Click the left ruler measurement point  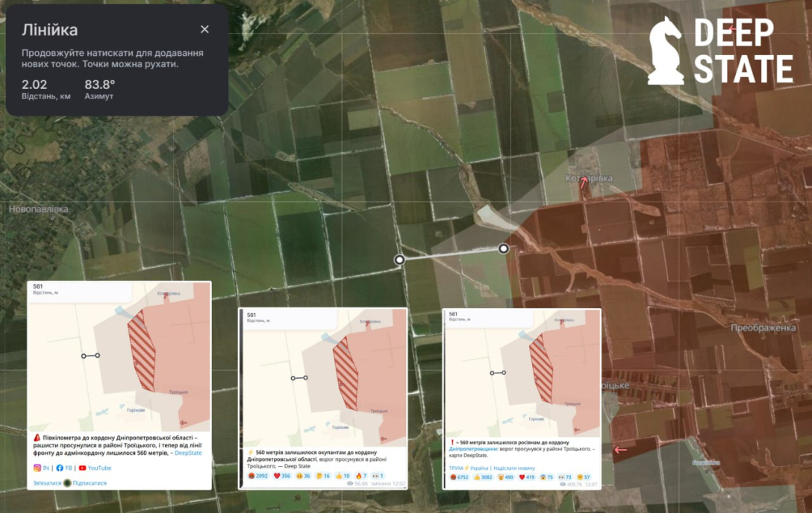[400, 259]
